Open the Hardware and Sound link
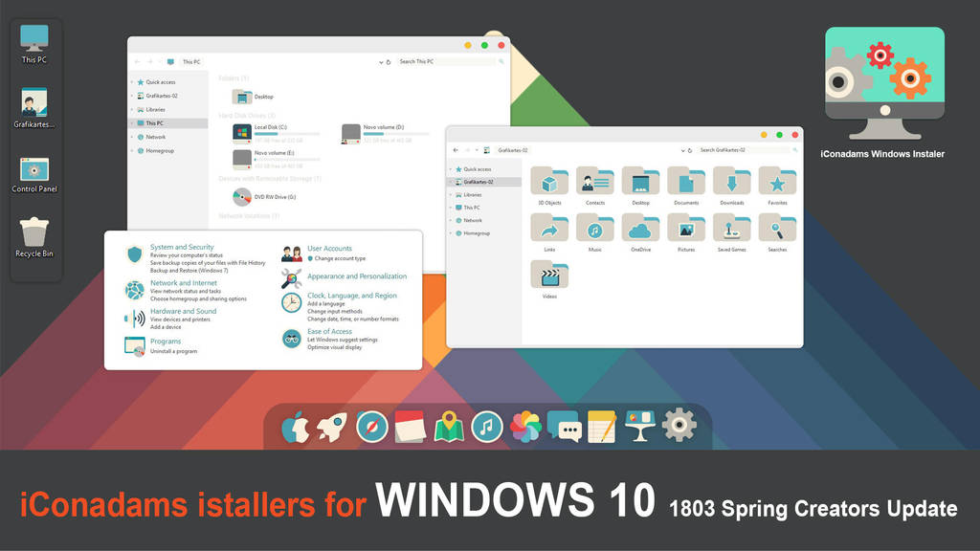The width and height of the screenshot is (980, 551). (x=183, y=311)
